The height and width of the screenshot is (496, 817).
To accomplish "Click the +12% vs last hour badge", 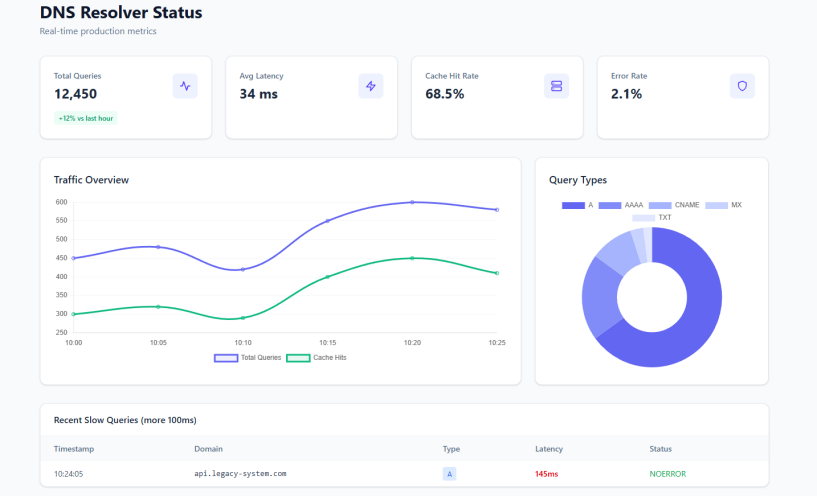I will tap(86, 118).
